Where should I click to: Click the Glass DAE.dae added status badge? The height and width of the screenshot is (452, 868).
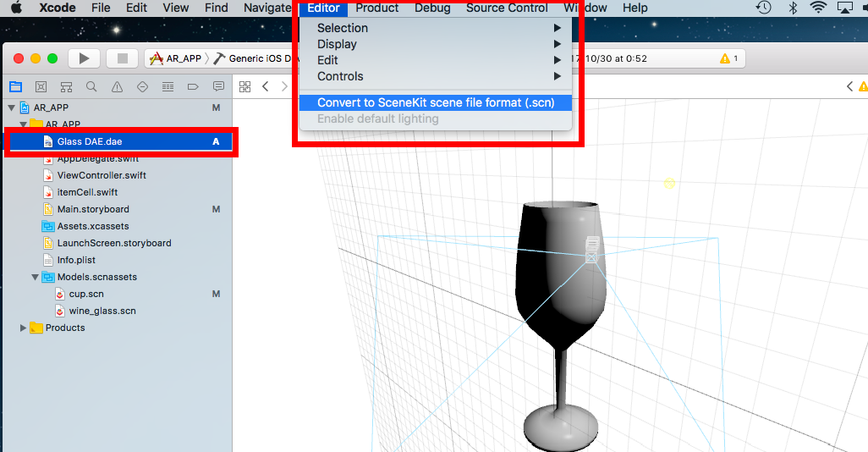click(216, 141)
